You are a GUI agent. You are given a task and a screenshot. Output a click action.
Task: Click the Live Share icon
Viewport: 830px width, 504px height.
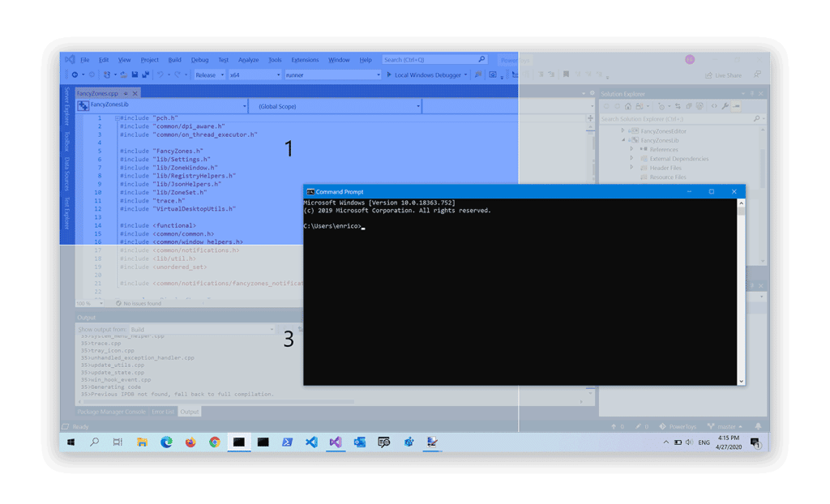tap(708, 75)
